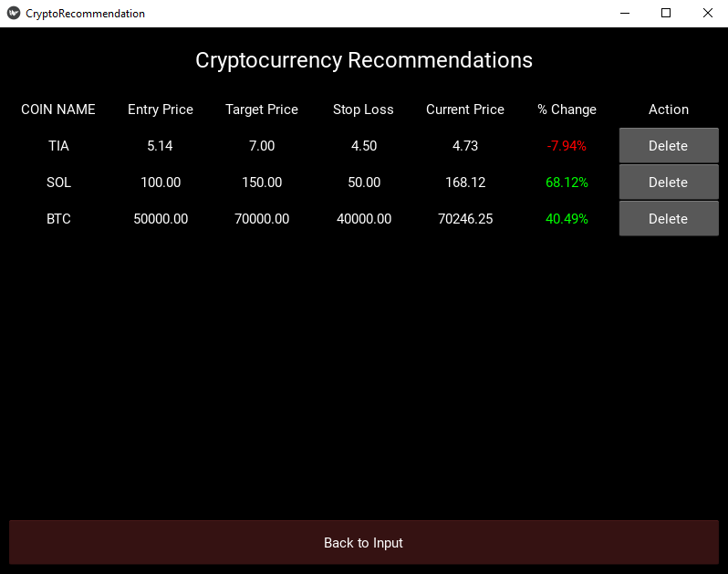Click the red -7.94% change value
The height and width of the screenshot is (574, 728).
click(567, 146)
